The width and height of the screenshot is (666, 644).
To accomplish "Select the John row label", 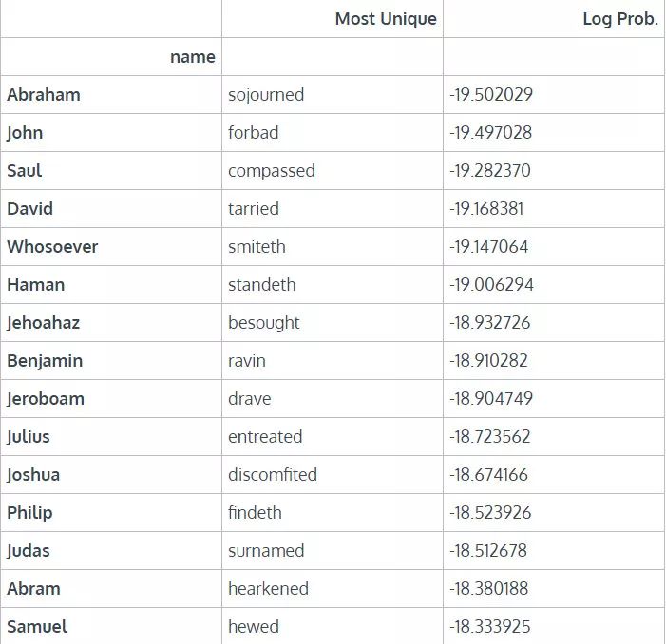I will (x=25, y=133).
